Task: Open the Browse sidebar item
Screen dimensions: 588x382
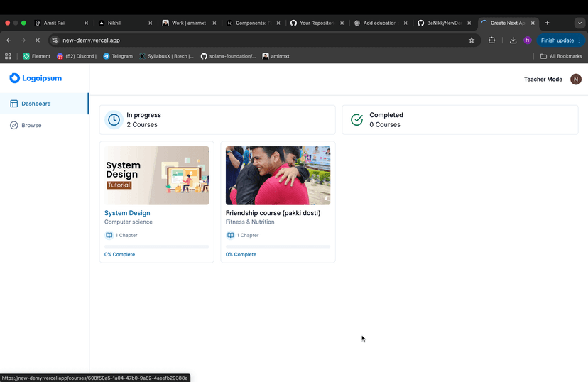Action: [x=31, y=125]
